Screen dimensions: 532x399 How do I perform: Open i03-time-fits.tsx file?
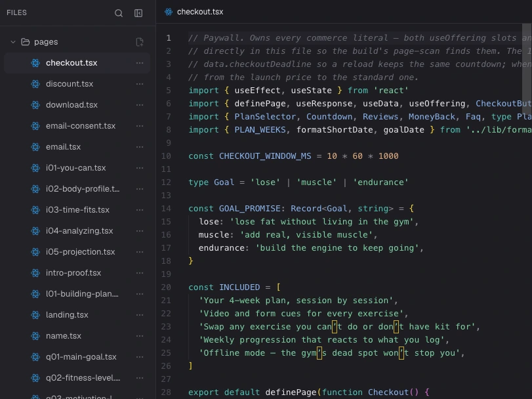point(77,210)
